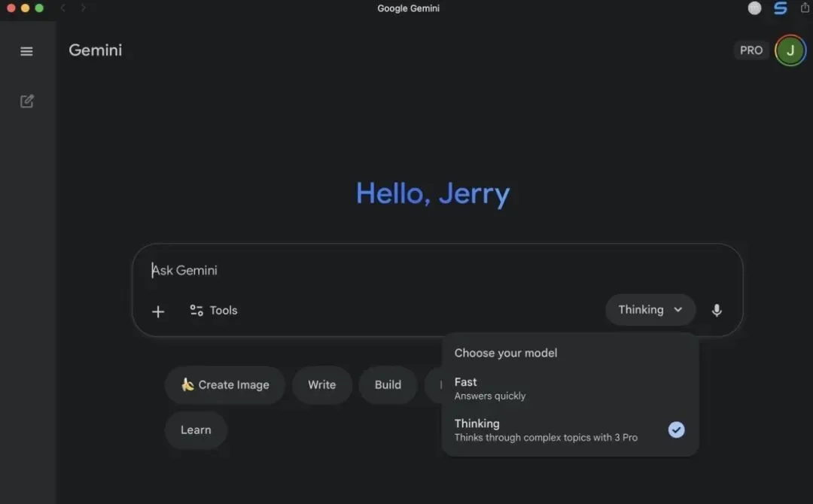Click the banana icon on Create Image

(x=187, y=384)
